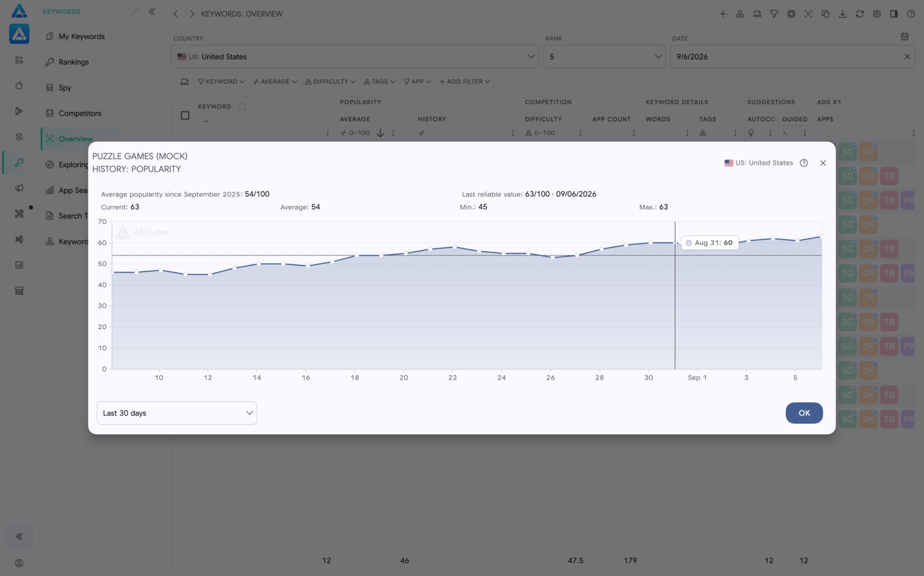This screenshot has width=924, height=576.
Task: Click the edit pencil icon next to KEYWORDS
Action: tap(134, 12)
